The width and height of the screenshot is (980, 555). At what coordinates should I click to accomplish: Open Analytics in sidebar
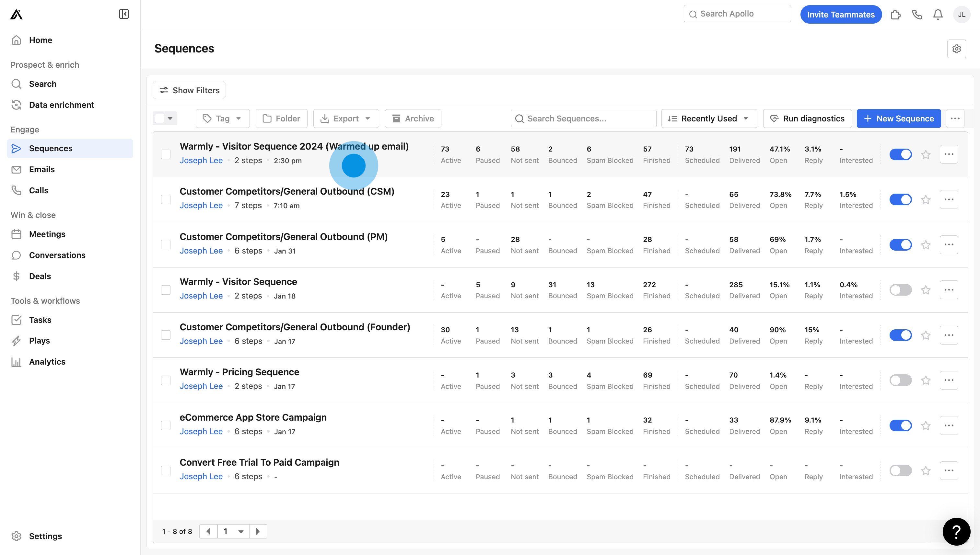point(47,362)
